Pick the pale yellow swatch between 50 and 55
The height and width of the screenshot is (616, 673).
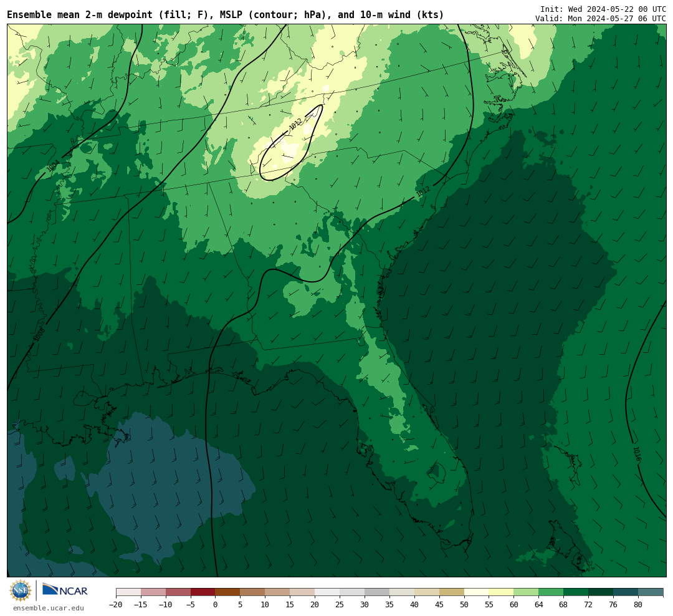point(477,592)
